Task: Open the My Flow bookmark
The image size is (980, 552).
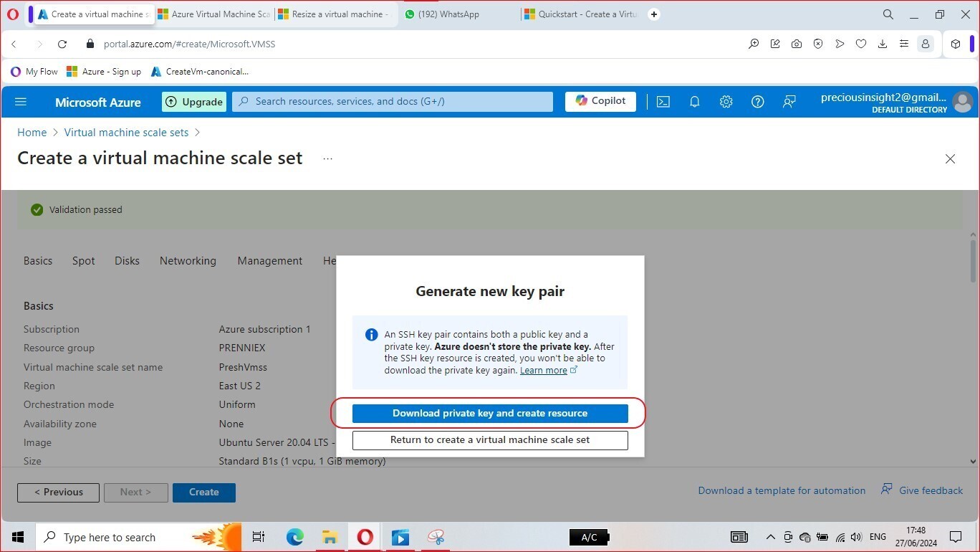Action: click(x=34, y=72)
